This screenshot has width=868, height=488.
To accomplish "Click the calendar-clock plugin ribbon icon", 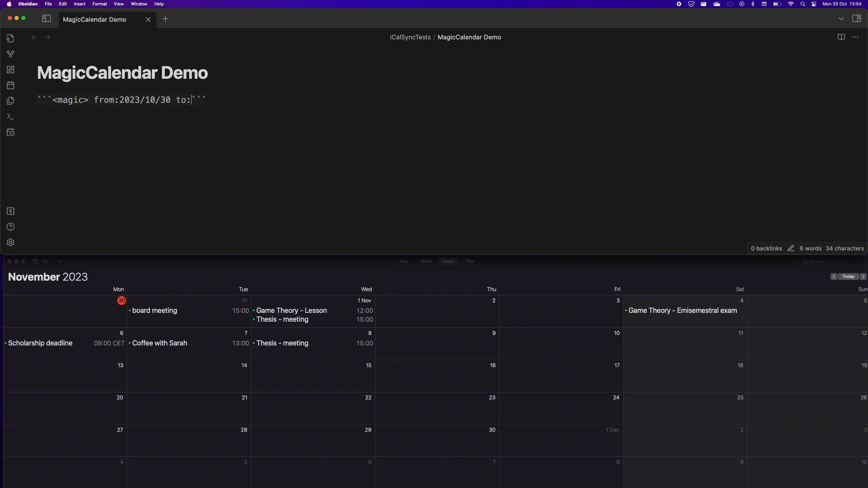I will [11, 132].
